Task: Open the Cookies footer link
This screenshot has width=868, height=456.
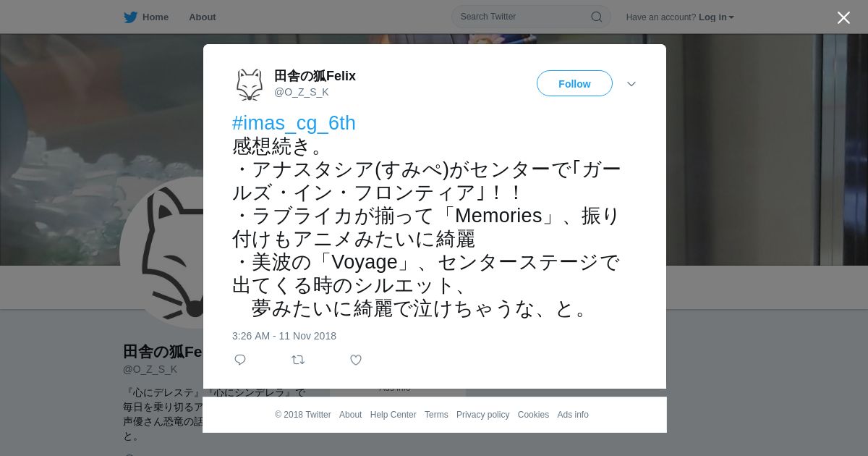Action: click(x=533, y=415)
